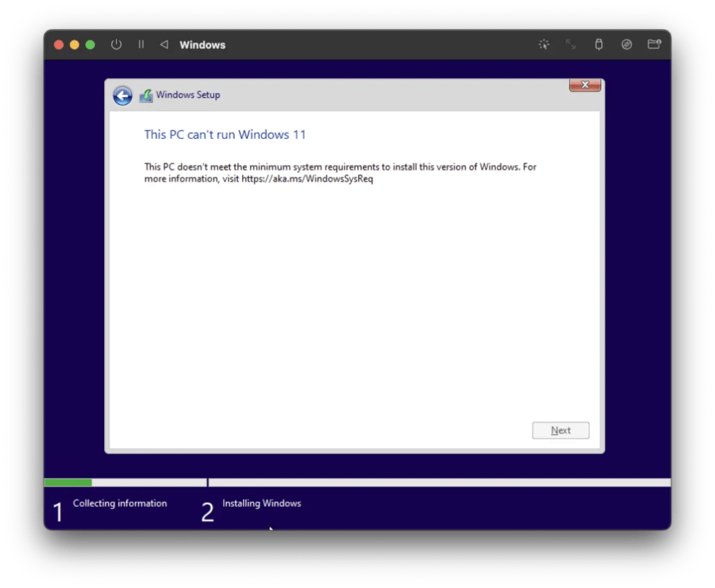715x588 pixels.
Task: Click the green fullscreen dot
Action: coord(90,45)
